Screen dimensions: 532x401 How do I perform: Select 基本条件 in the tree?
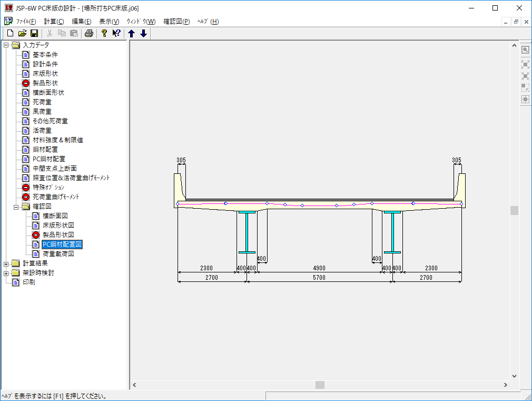click(45, 55)
